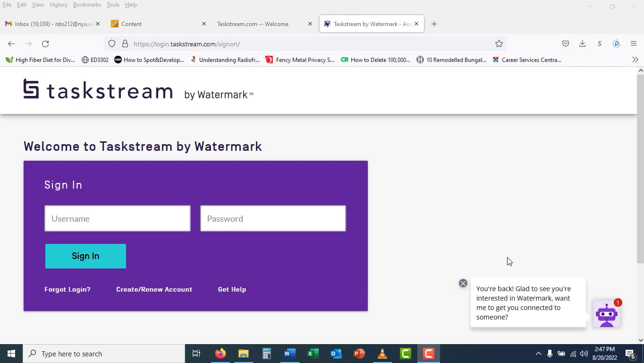Focus the Password field
This screenshot has width=644, height=363.
tap(273, 218)
